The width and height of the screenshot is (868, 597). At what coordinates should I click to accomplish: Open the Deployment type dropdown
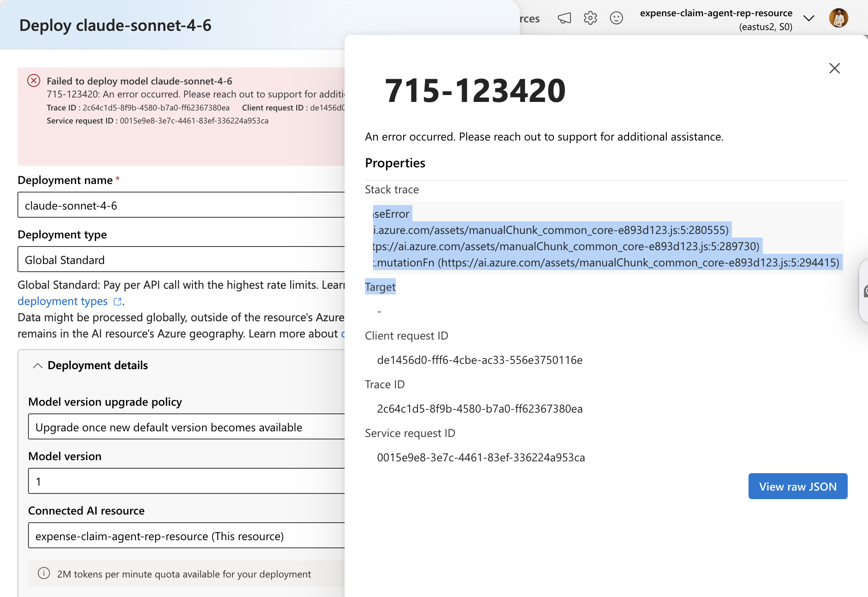coord(181,259)
